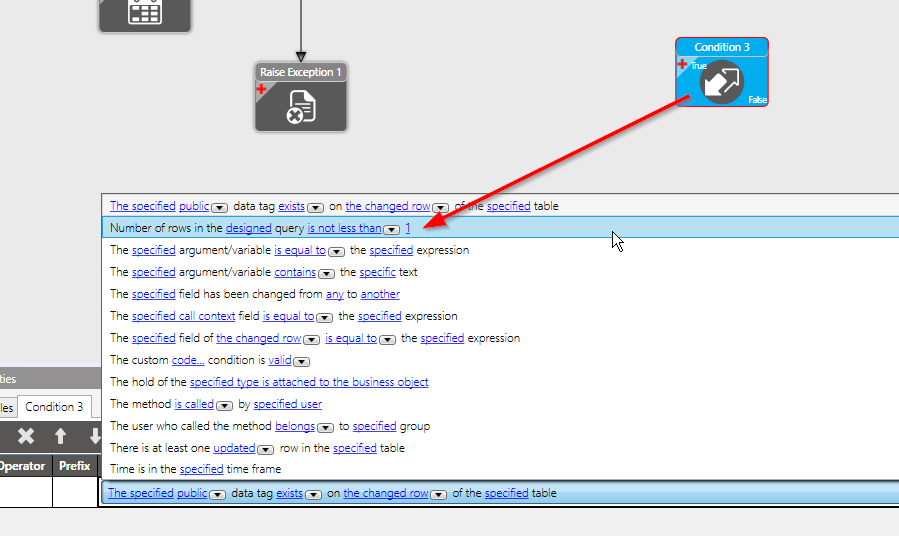The image size is (899, 536).
Task: Click the empty cell under Operator column
Action: coord(25,492)
